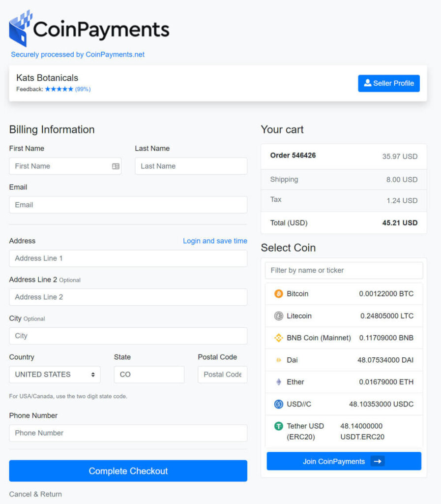Click the 0.24805000 LTC amount
This screenshot has width=441, height=504.
click(387, 316)
